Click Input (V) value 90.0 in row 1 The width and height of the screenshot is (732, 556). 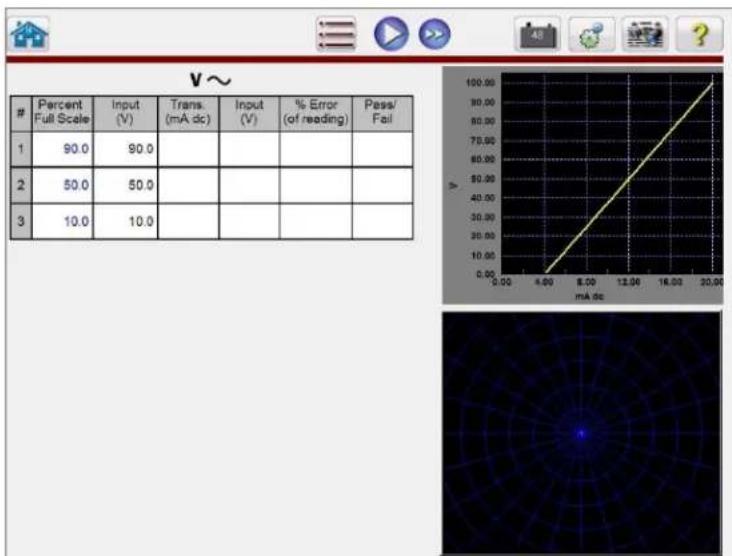click(126, 149)
